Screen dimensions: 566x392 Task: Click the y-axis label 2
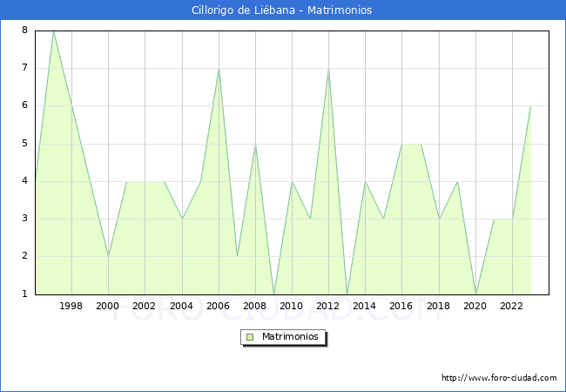[x=24, y=256]
